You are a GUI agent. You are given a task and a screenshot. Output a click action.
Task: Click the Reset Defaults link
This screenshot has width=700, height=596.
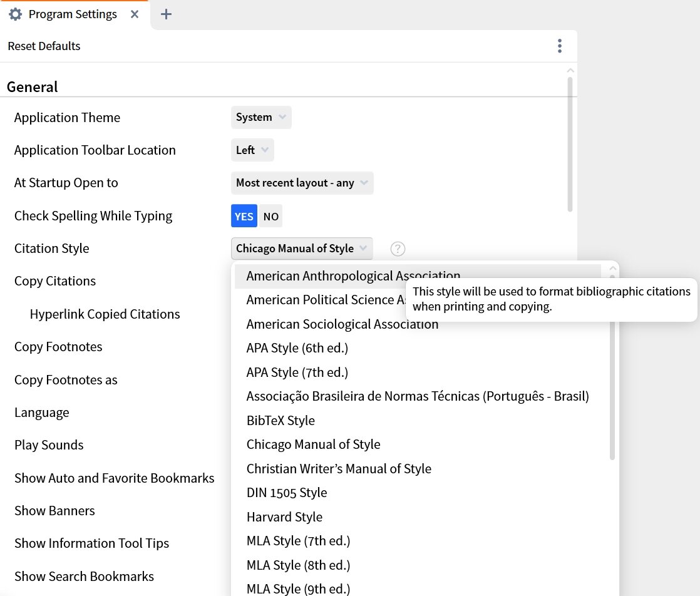tap(44, 46)
